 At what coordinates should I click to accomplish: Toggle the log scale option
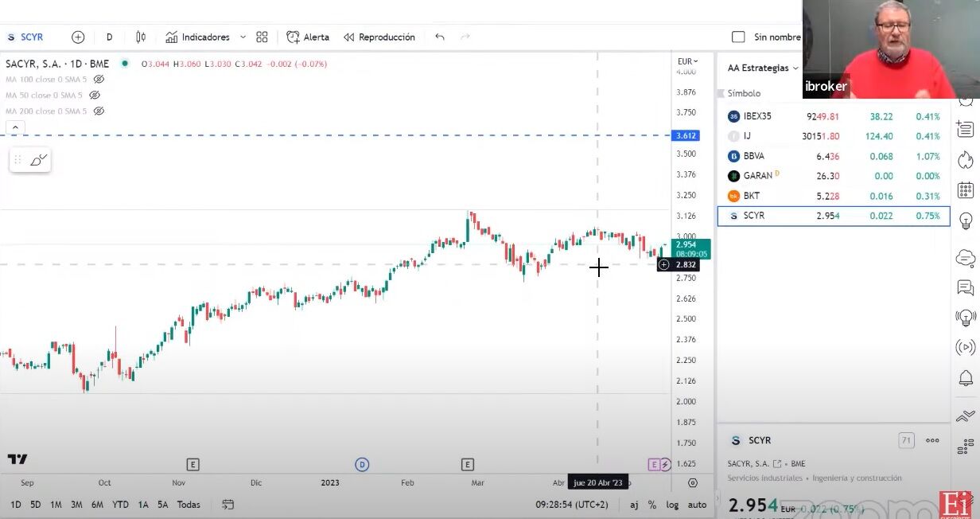tap(672, 505)
